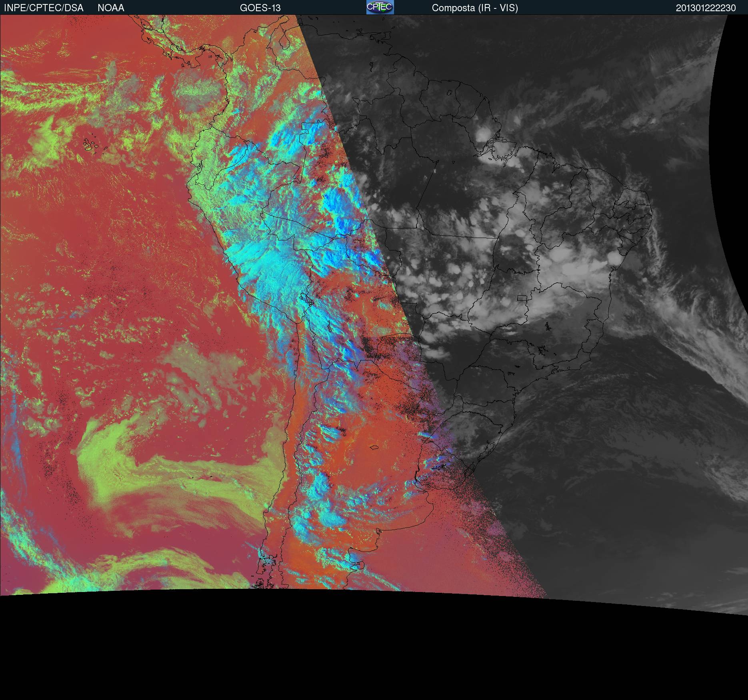Click the INPE/CPTEC/DSA header text

click(x=44, y=8)
